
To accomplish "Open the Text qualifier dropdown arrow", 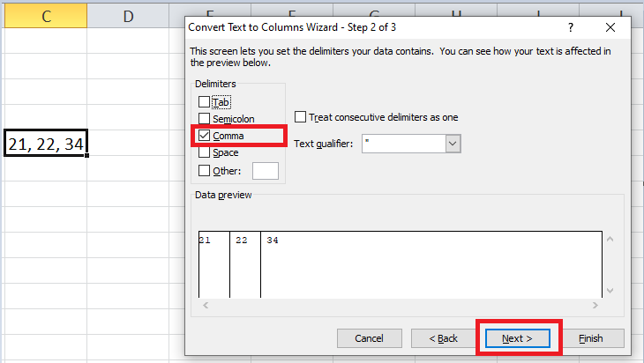I will pyautogui.click(x=453, y=144).
